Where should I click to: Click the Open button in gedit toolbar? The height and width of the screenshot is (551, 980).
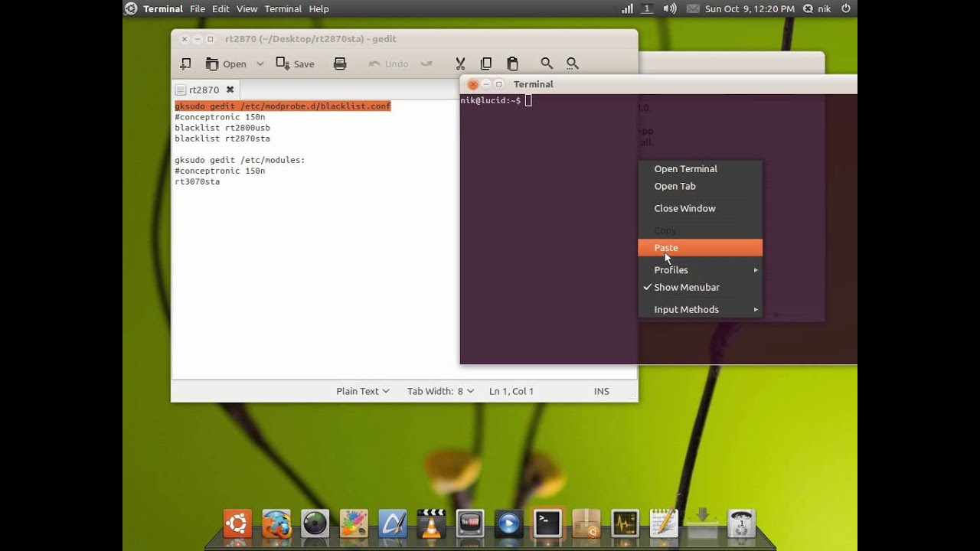(x=226, y=64)
